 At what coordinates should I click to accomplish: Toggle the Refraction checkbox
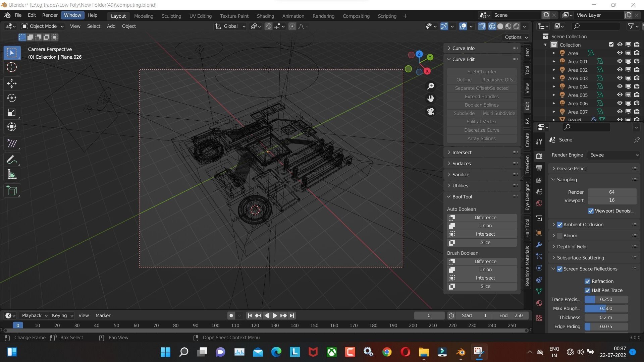point(587,281)
